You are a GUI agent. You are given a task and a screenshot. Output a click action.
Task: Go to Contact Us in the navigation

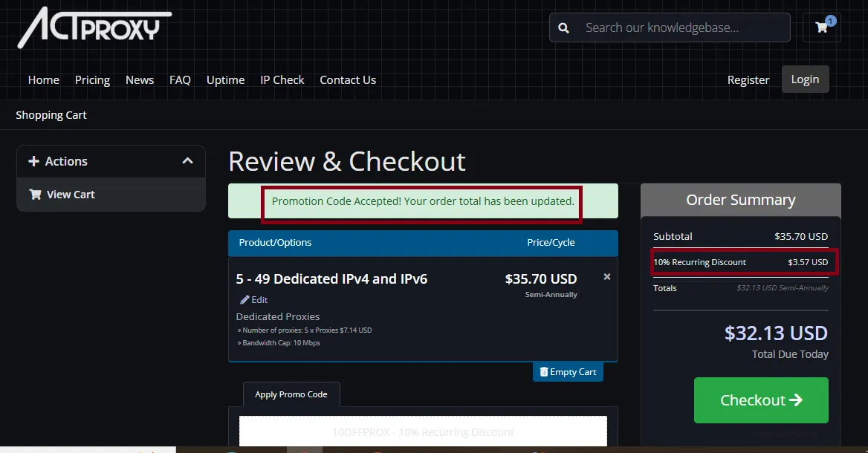[x=348, y=79]
